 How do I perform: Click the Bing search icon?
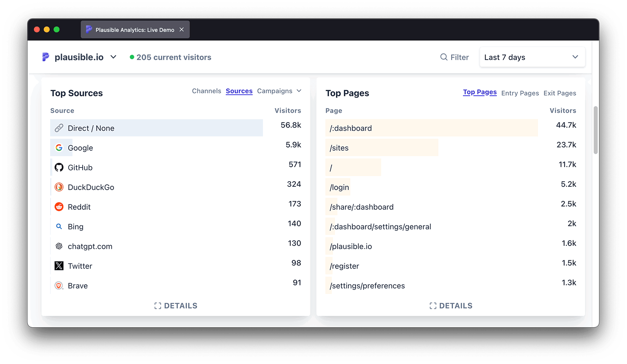(x=59, y=227)
